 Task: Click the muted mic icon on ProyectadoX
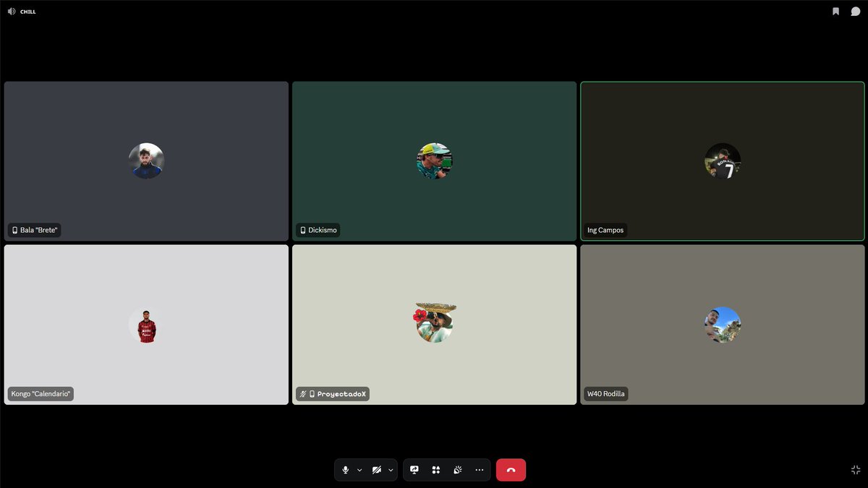(x=302, y=394)
